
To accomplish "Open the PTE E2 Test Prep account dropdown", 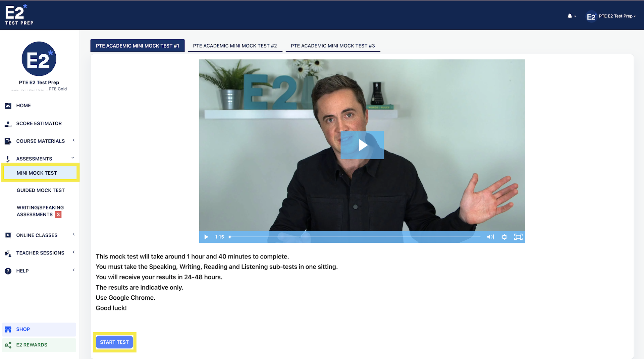I will (x=611, y=16).
